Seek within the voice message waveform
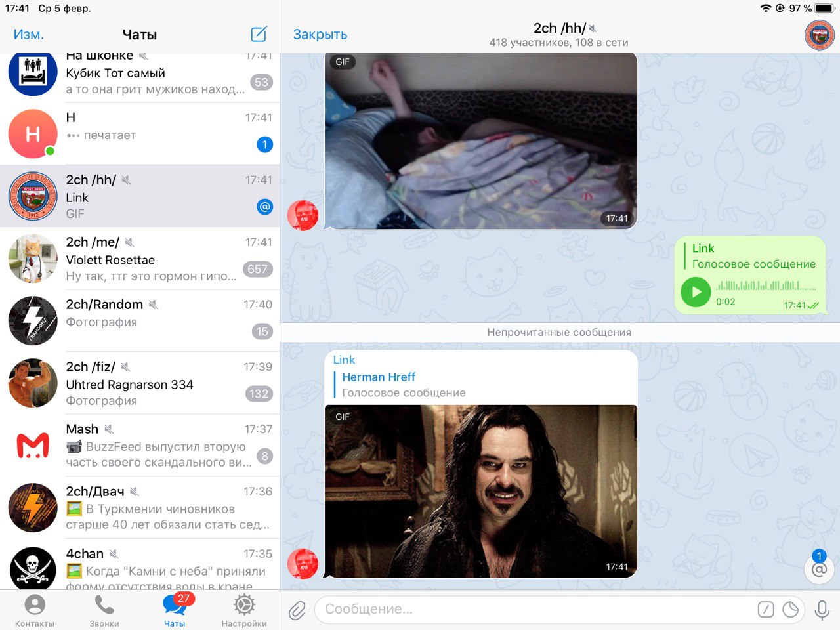This screenshot has width=840, height=630. pyautogui.click(x=766, y=286)
